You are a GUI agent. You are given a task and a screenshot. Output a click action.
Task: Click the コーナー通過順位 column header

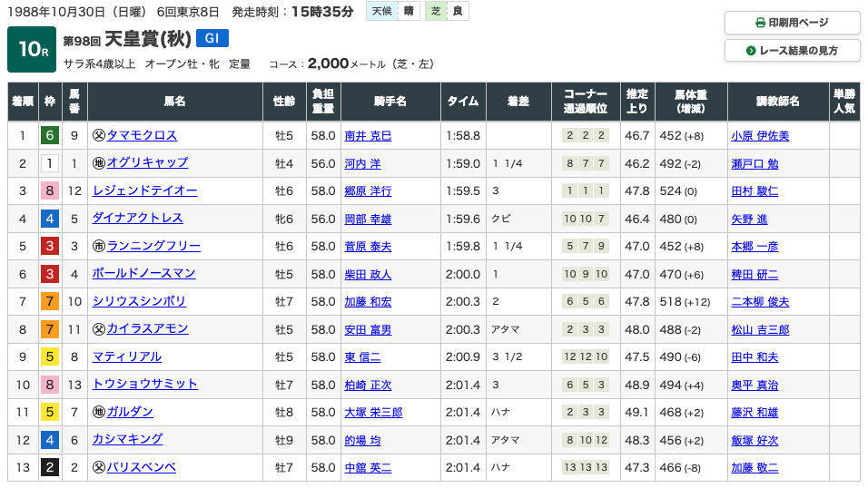point(585,101)
